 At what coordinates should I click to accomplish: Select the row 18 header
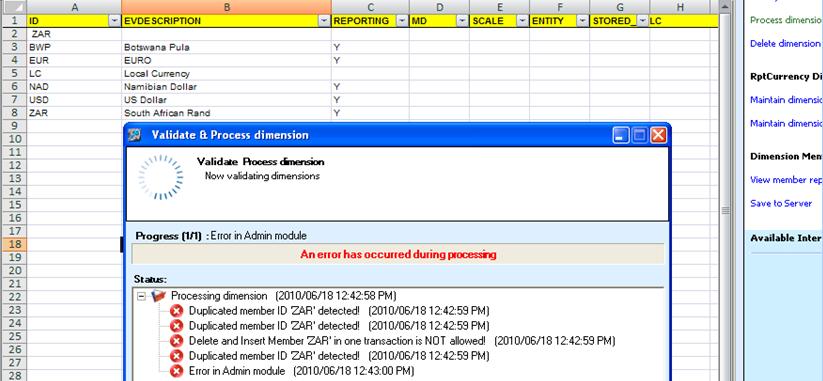pyautogui.click(x=14, y=244)
